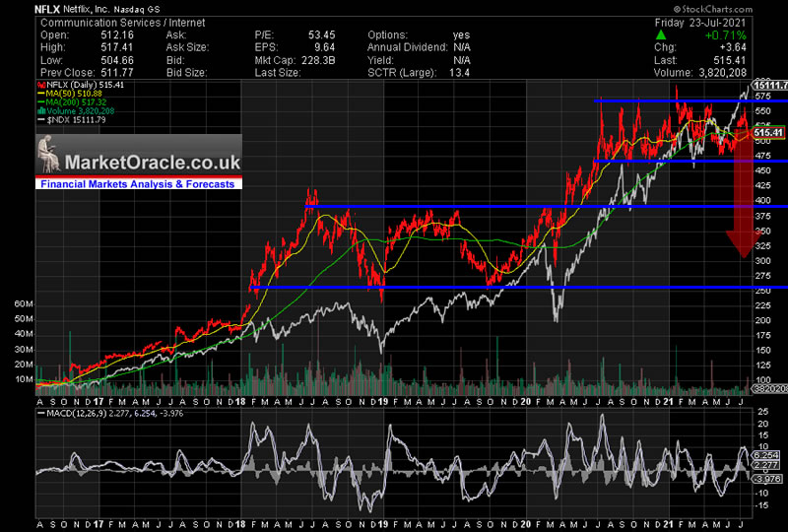Select the green Volume legend entry
The height and width of the screenshot is (532, 788).
(x=77, y=111)
